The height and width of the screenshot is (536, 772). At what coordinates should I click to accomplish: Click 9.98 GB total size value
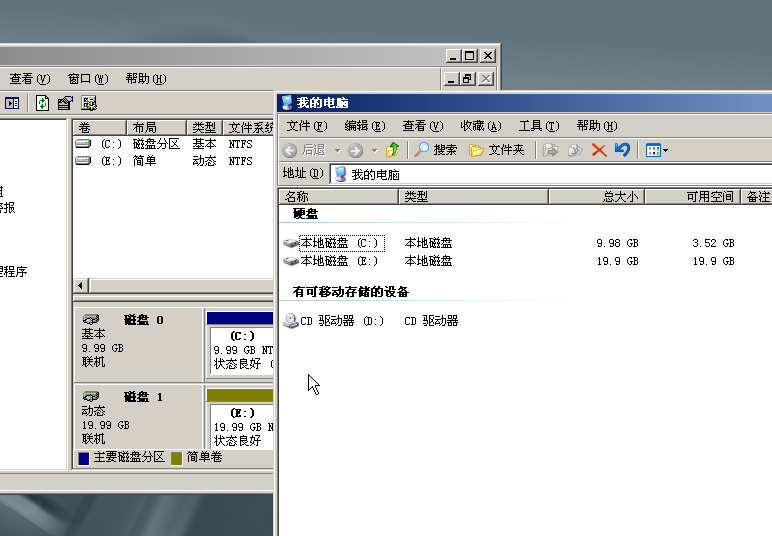[617, 243]
